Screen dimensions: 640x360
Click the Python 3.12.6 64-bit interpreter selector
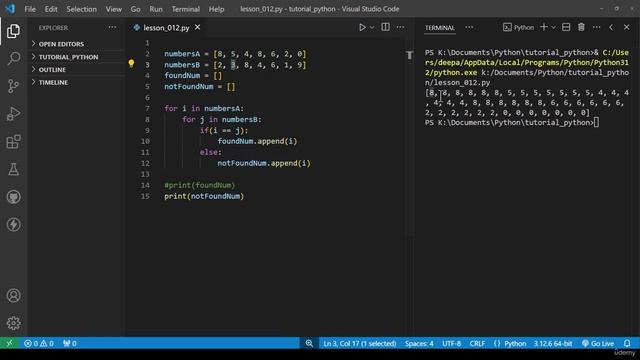point(553,343)
